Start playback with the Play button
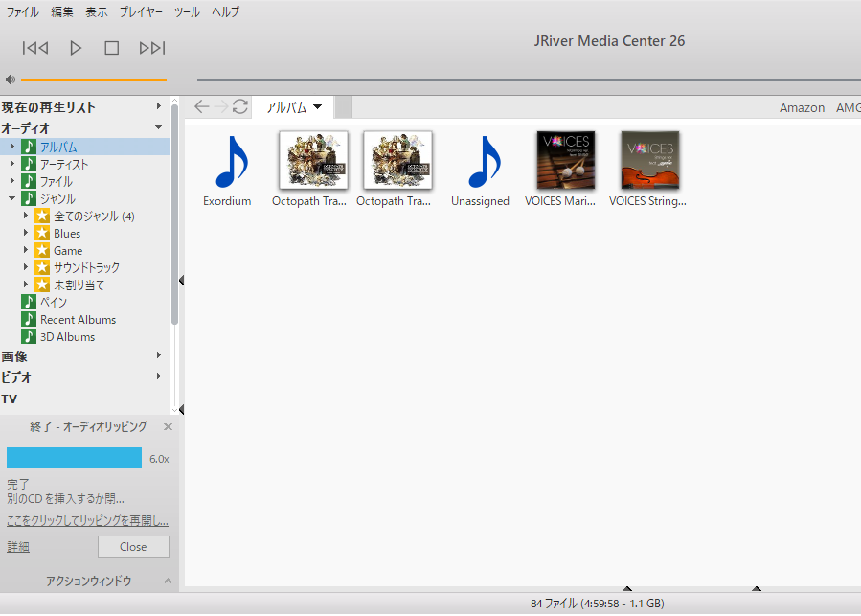Image resolution: width=861 pixels, height=616 pixels. coord(76,48)
